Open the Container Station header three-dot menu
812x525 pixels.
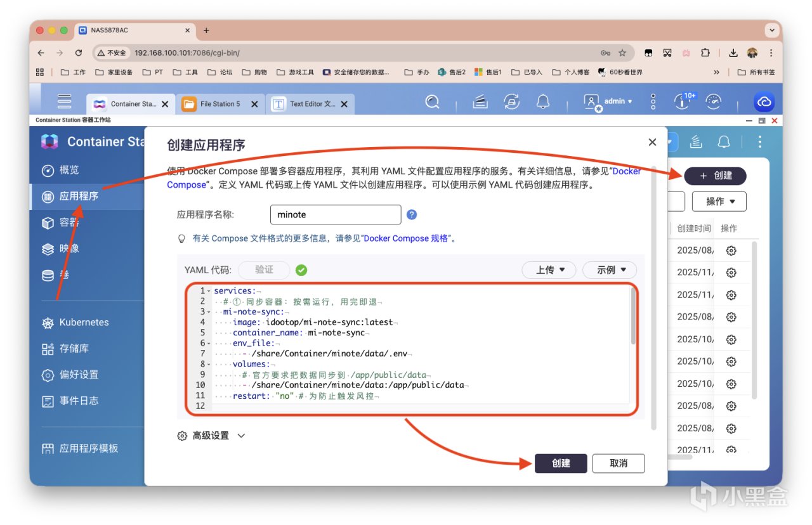pos(760,141)
